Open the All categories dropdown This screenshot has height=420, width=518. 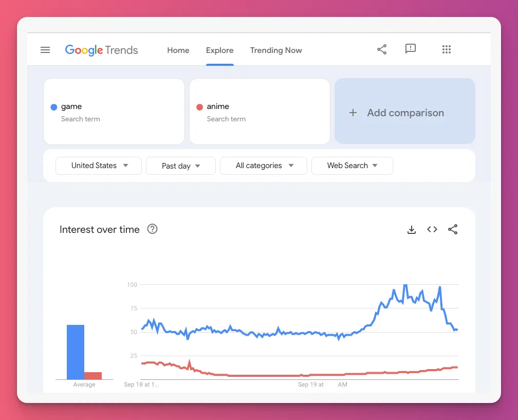[x=263, y=166]
